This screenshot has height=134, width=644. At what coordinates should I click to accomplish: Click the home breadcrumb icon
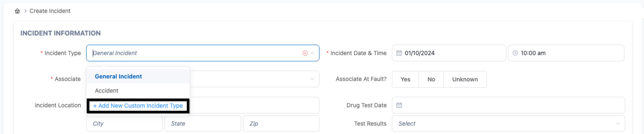(x=17, y=11)
